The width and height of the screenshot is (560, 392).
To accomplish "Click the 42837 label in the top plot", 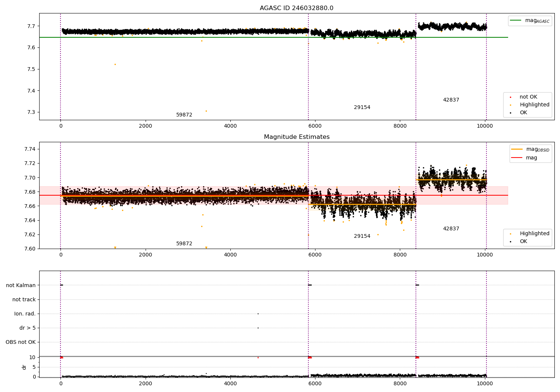I will pyautogui.click(x=451, y=100).
